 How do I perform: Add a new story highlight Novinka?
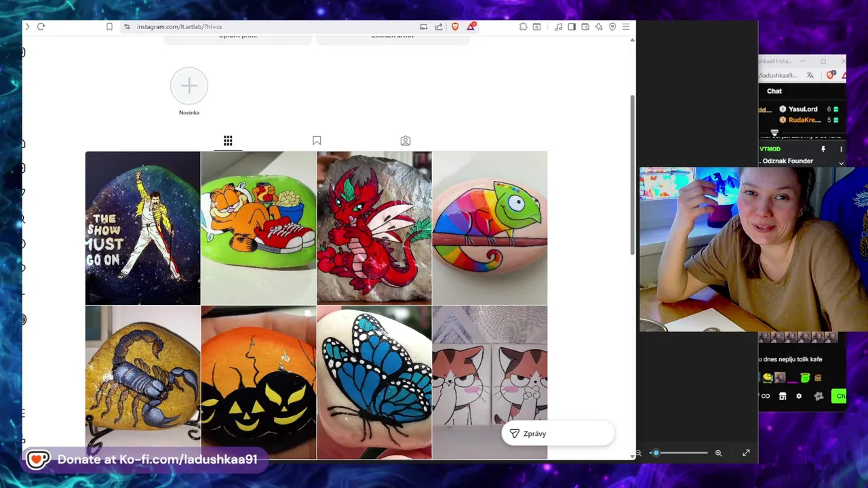189,86
